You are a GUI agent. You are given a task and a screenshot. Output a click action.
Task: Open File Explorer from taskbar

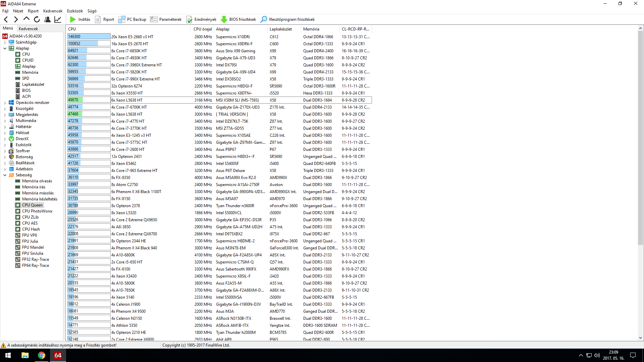25,355
